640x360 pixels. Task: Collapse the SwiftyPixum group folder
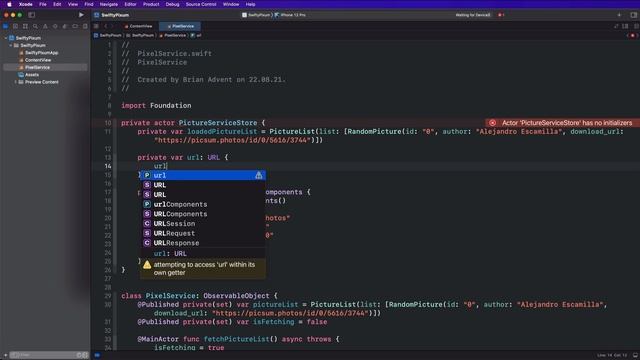[x=11, y=45]
